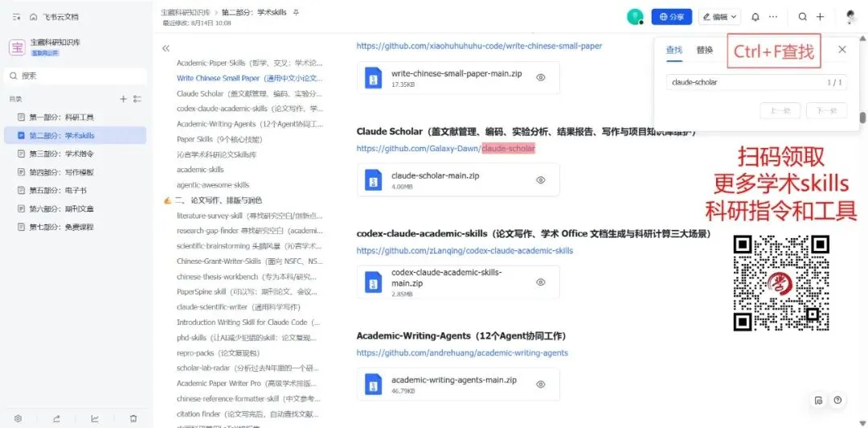Preview write-chinese-small-paper-main.zip with eye icon
Image resolution: width=868 pixels, height=428 pixels.
point(541,77)
